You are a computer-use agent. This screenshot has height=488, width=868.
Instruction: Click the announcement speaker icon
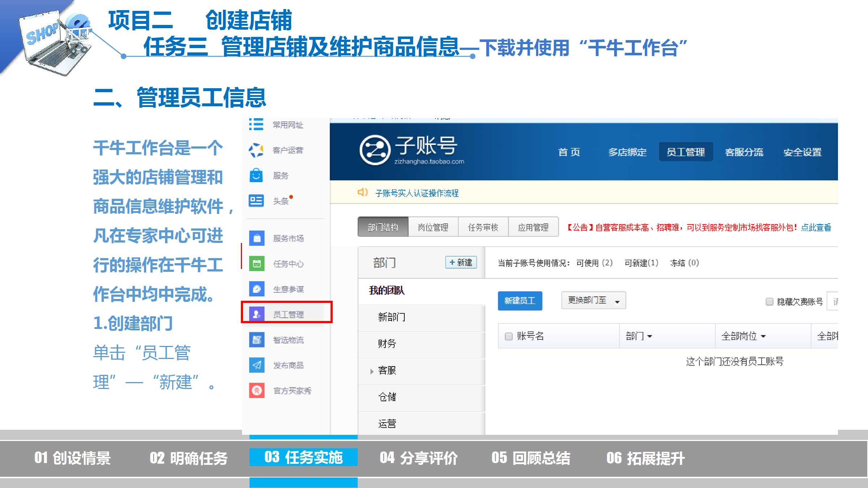[x=362, y=192]
